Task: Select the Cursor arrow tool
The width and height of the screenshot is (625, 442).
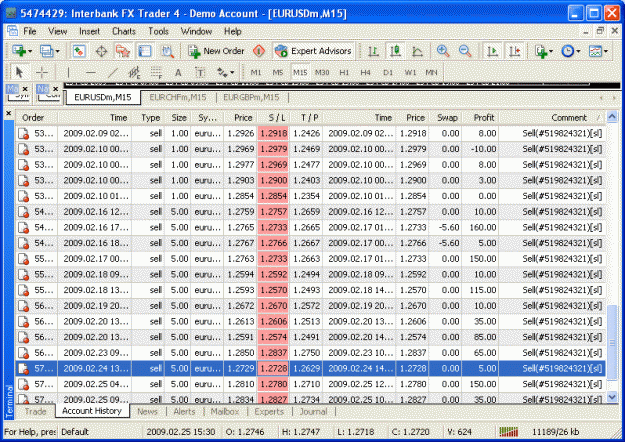Action: [x=19, y=73]
